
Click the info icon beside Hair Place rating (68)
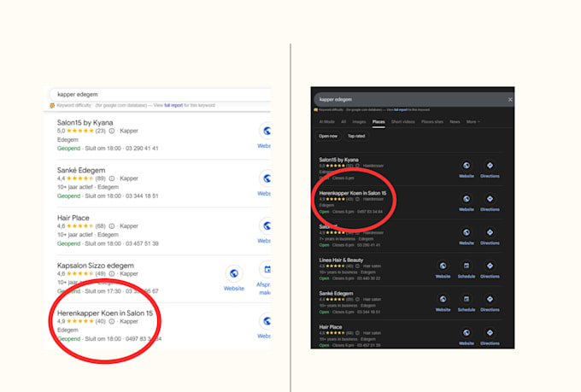click(112, 226)
